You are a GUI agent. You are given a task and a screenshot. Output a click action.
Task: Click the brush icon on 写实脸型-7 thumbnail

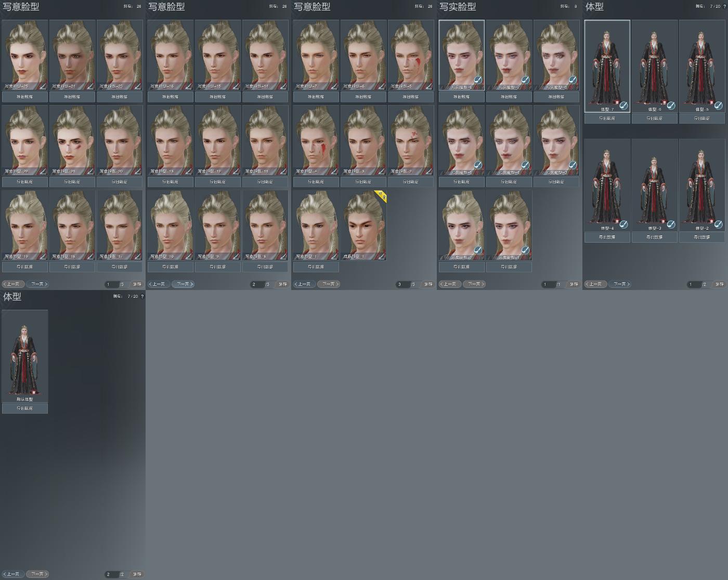tap(525, 80)
